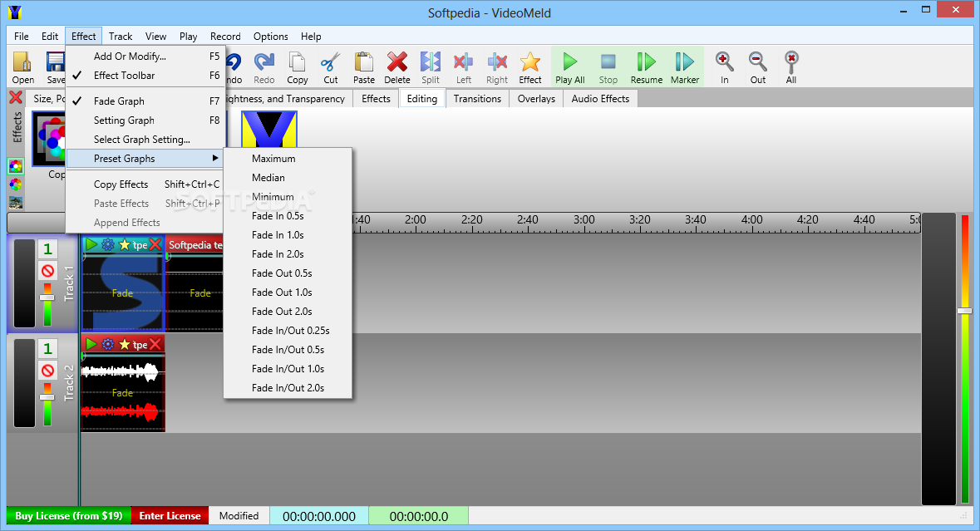Screen dimensions: 980x531
Task: Adjust the Track 1 volume slider
Action: (47, 297)
